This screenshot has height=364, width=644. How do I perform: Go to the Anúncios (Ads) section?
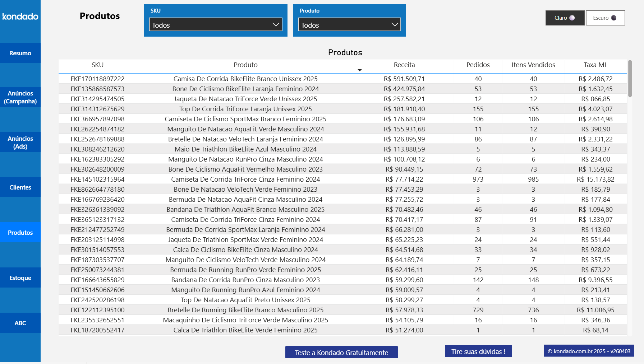click(20, 142)
